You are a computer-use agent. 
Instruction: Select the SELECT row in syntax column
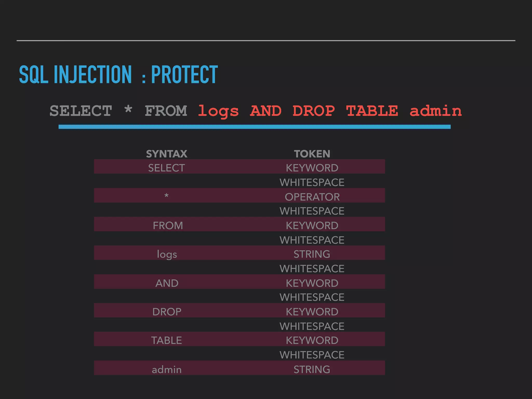coord(167,168)
